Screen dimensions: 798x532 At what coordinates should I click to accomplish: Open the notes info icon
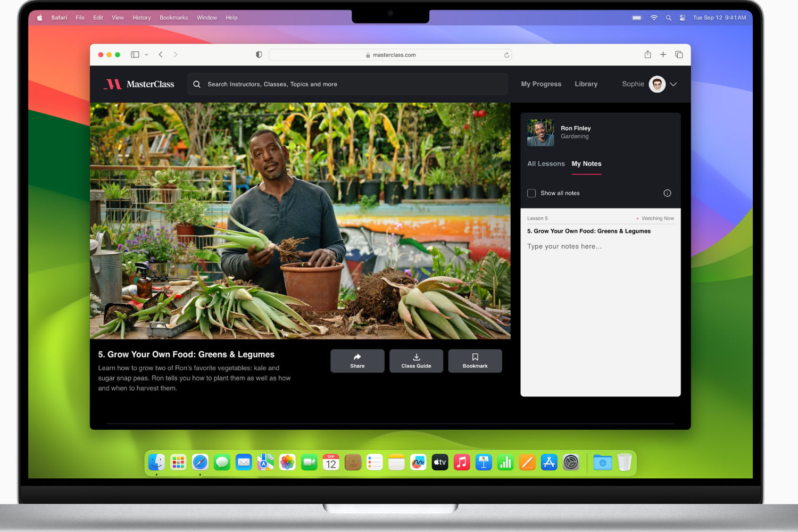tap(667, 193)
